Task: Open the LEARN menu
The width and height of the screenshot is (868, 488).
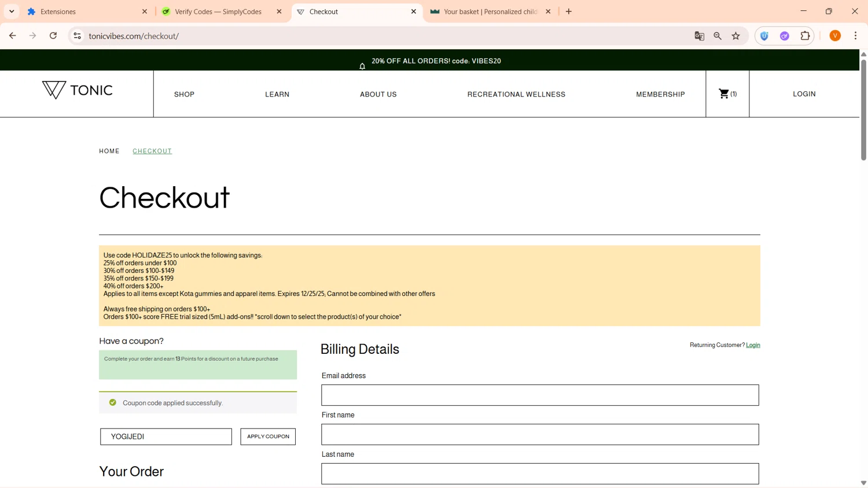Action: (277, 94)
